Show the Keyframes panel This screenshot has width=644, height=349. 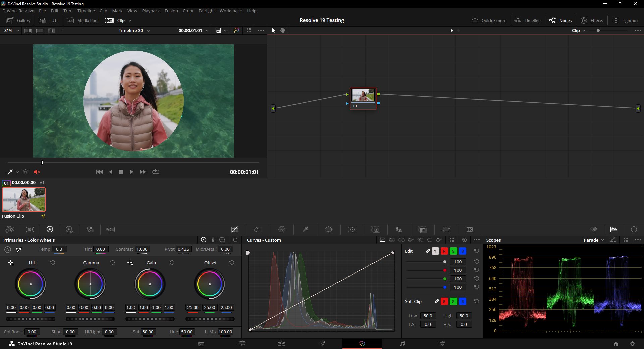pos(594,229)
